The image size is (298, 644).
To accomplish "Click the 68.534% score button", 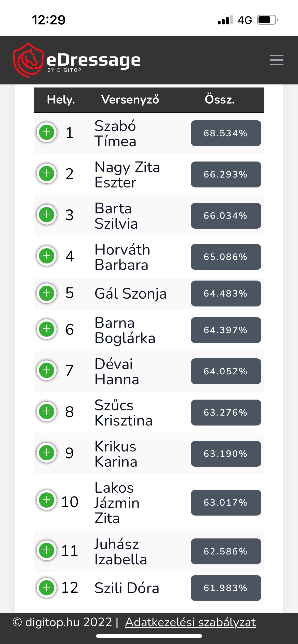I will 226,133.
